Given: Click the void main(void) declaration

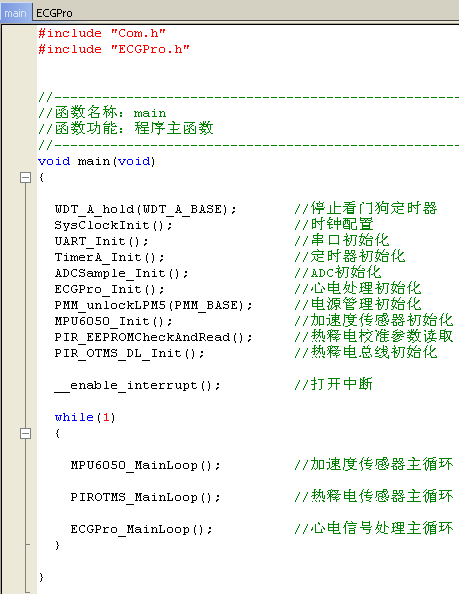Looking at the screenshot, I should click(x=97, y=161).
